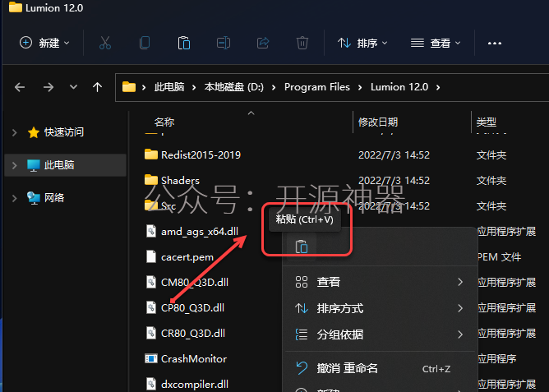
Task: Expand 快速访问 tree node
Action: point(14,132)
